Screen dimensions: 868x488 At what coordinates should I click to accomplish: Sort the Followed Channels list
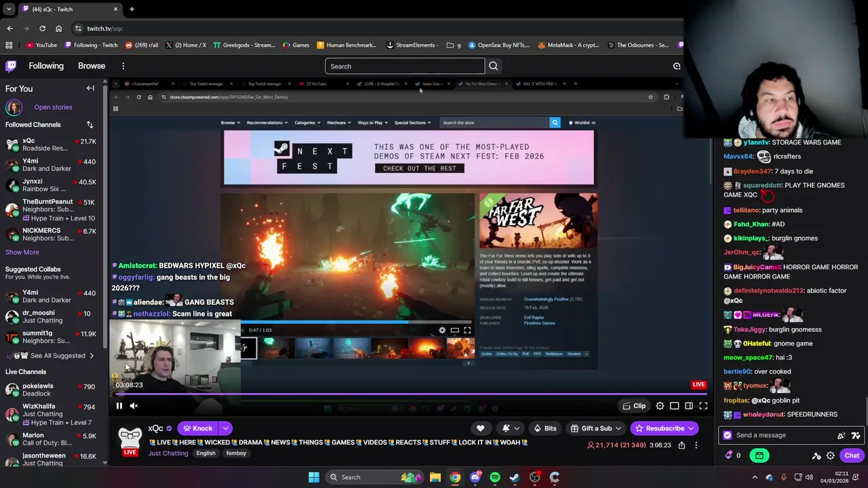(x=90, y=125)
